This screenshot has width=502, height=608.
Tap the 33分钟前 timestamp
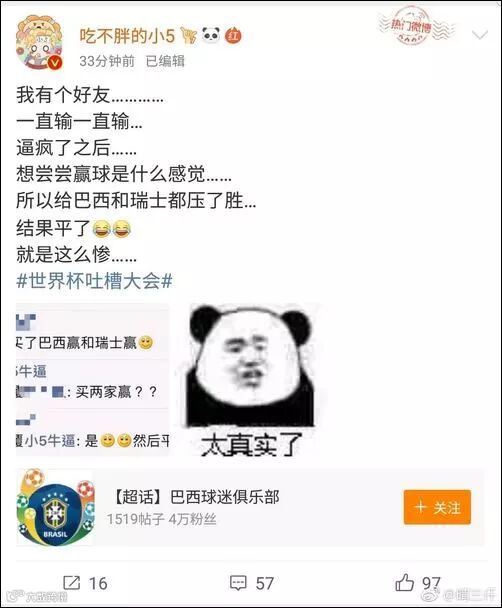[107, 61]
